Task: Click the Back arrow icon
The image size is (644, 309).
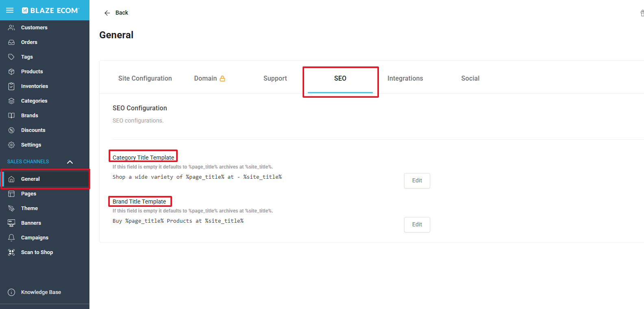Action: pyautogui.click(x=107, y=13)
